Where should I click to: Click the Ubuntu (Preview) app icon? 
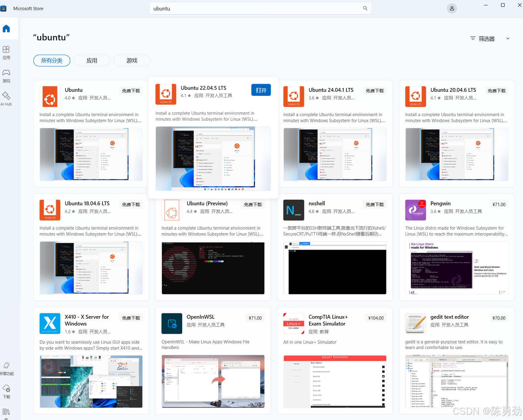coord(172,210)
